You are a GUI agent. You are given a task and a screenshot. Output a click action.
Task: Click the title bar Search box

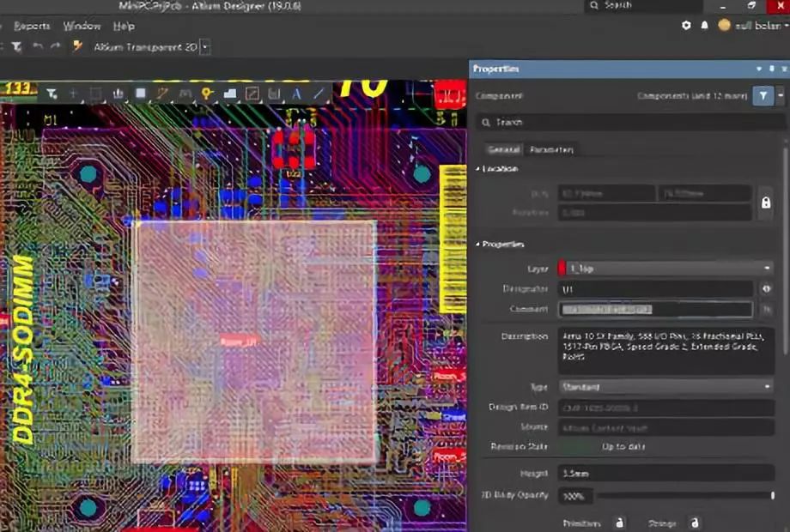click(x=643, y=5)
